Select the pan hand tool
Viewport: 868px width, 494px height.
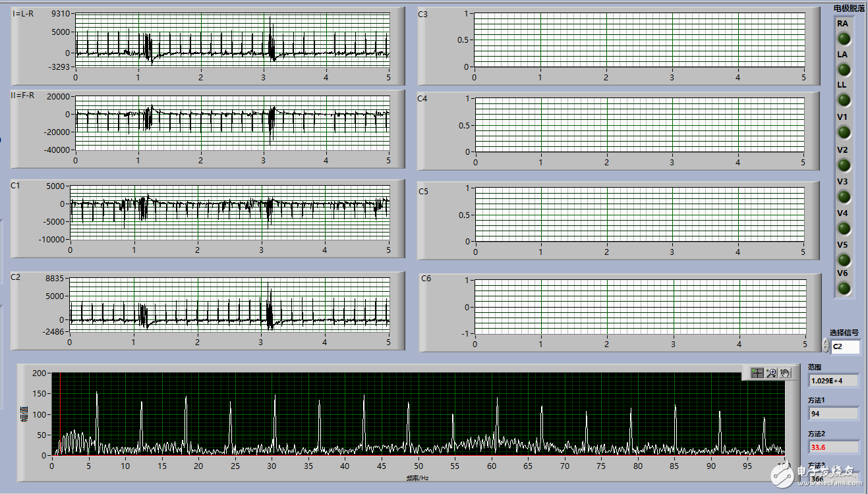click(784, 373)
